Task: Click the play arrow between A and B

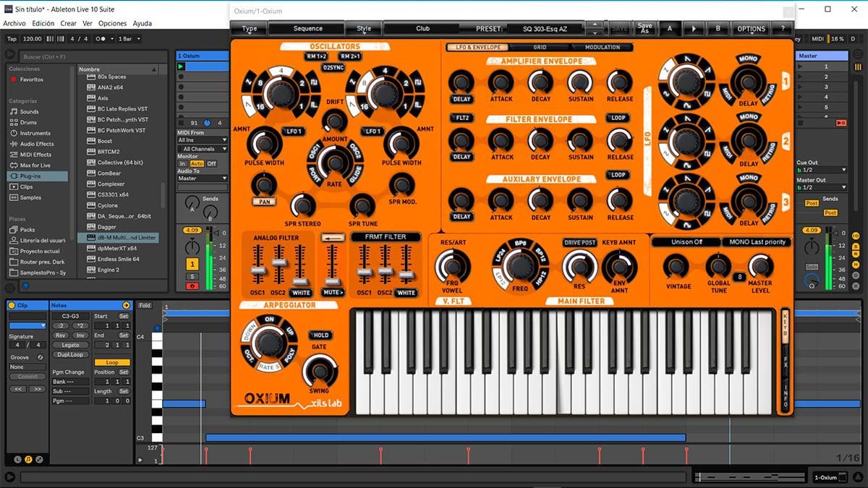Action: pyautogui.click(x=694, y=29)
